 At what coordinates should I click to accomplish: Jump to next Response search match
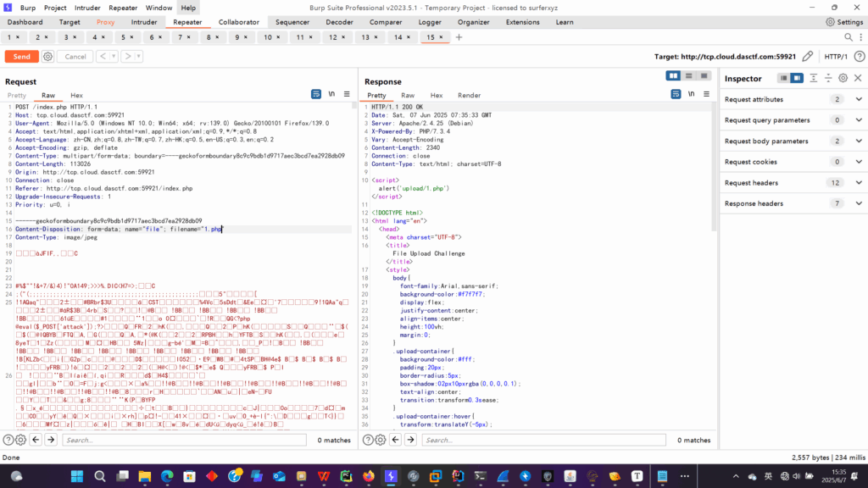tap(411, 440)
